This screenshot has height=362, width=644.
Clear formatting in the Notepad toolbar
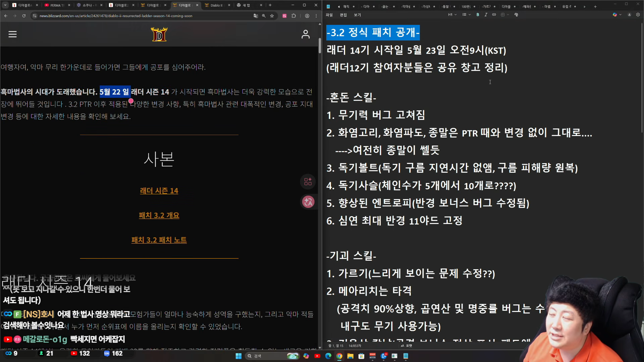coord(516,15)
